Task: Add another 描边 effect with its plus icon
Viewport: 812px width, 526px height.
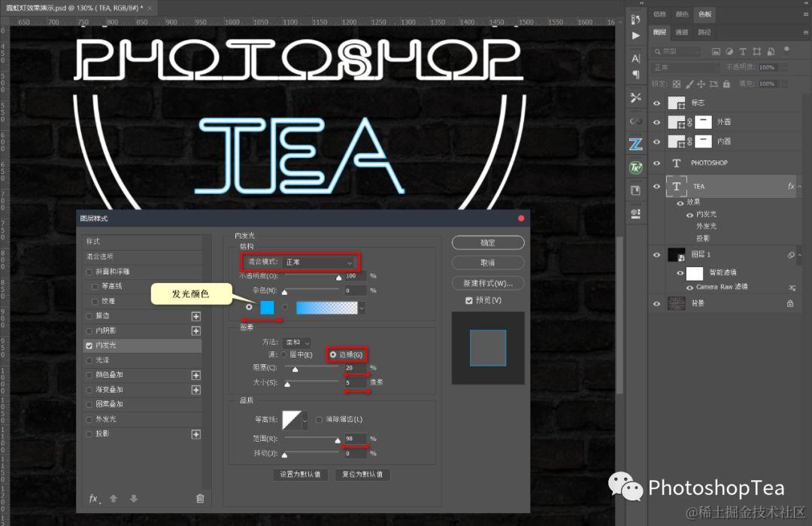Action: coord(195,316)
